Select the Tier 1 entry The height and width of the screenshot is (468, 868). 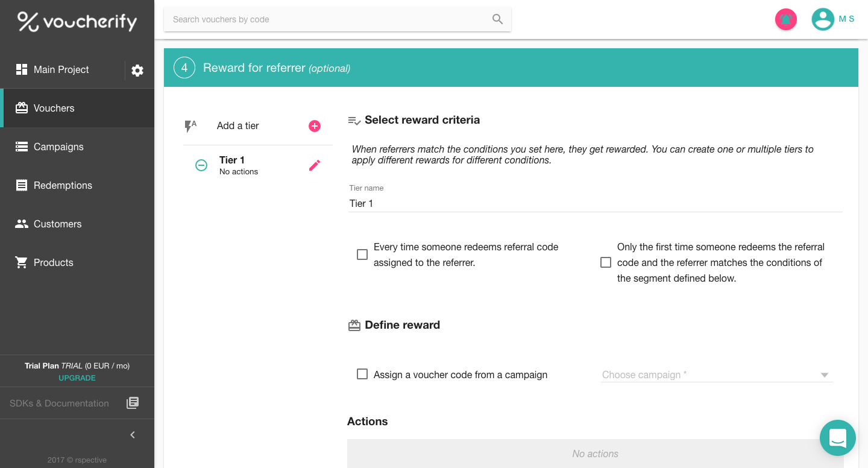coord(239,165)
